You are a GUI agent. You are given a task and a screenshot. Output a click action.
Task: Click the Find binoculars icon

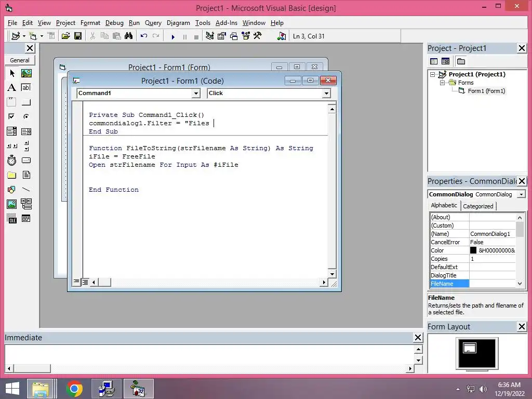click(x=129, y=36)
